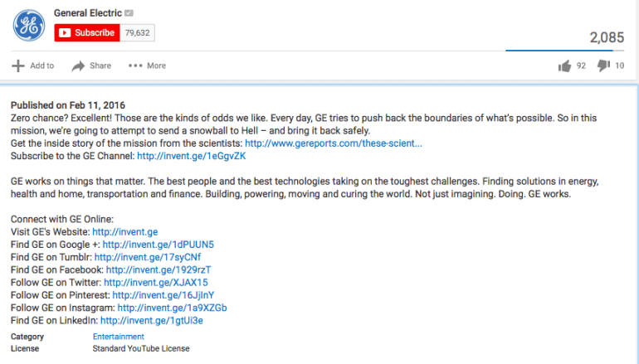Click the Zero chance? Excellent! description line
This screenshot has width=639, height=364.
pos(304,124)
